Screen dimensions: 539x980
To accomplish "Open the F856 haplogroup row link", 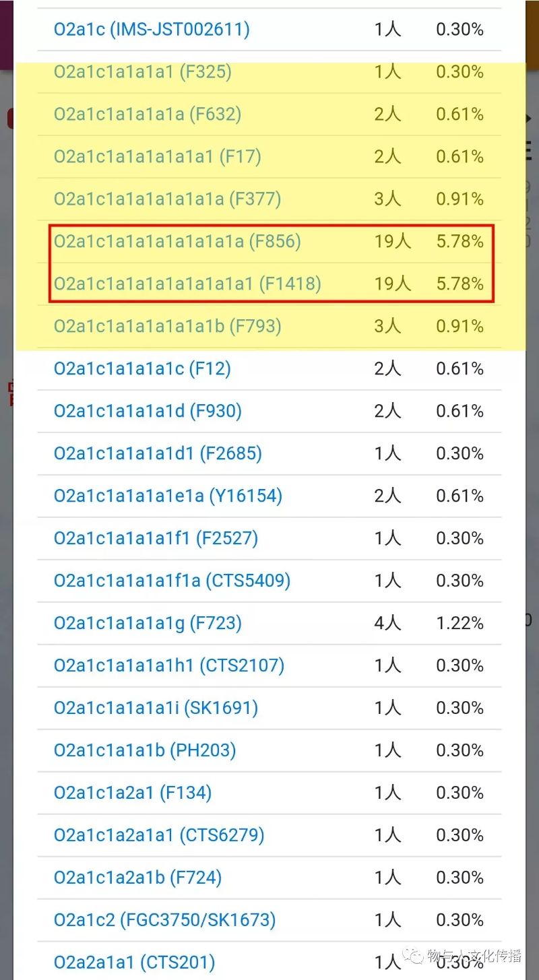I will click(178, 242).
